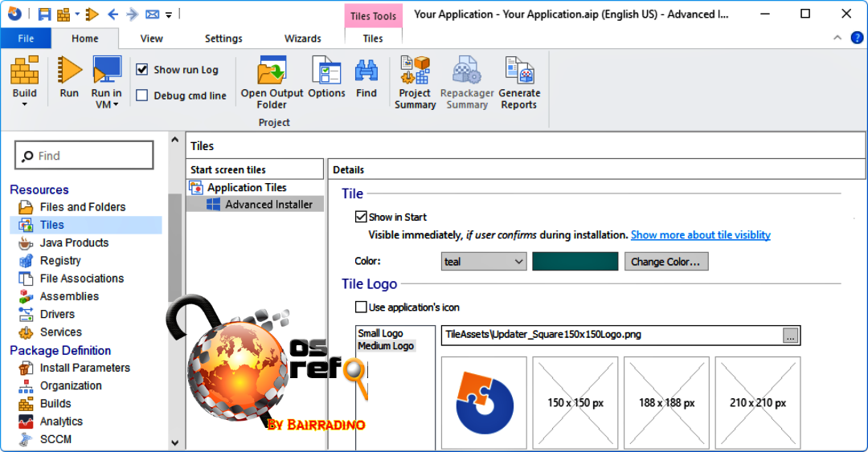Click the Build icon in ribbon
The height and width of the screenshot is (452, 868).
(25, 71)
